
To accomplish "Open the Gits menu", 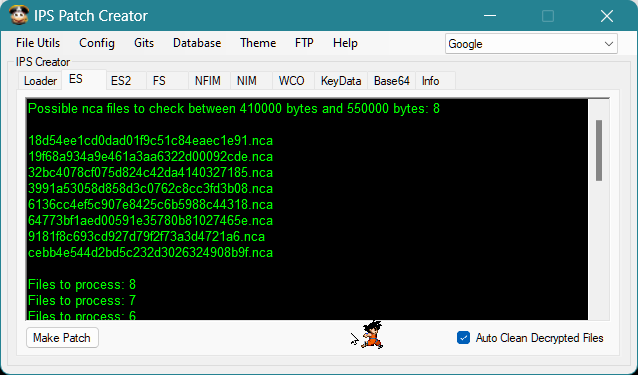I will tap(144, 43).
